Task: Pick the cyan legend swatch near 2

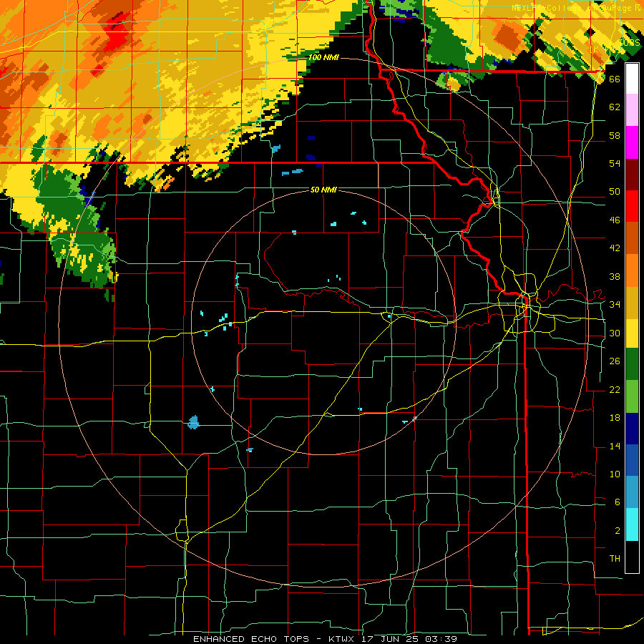Action: click(632, 525)
